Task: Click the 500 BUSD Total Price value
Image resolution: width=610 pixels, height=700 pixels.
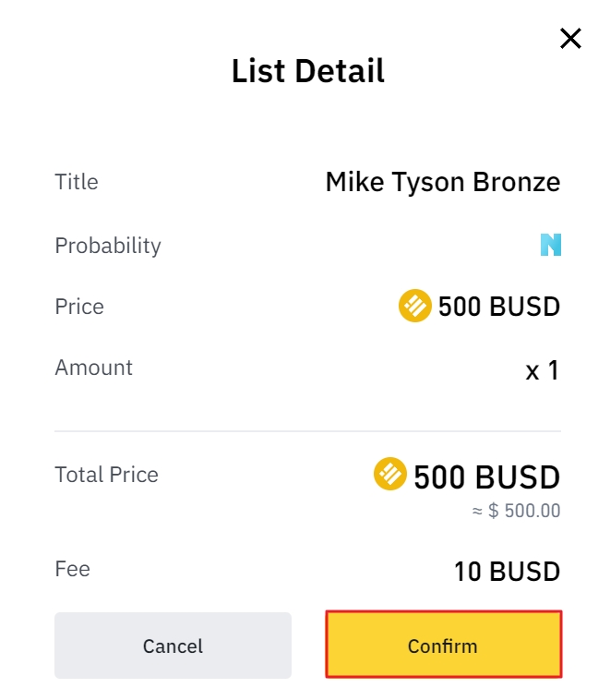Action: tap(486, 477)
